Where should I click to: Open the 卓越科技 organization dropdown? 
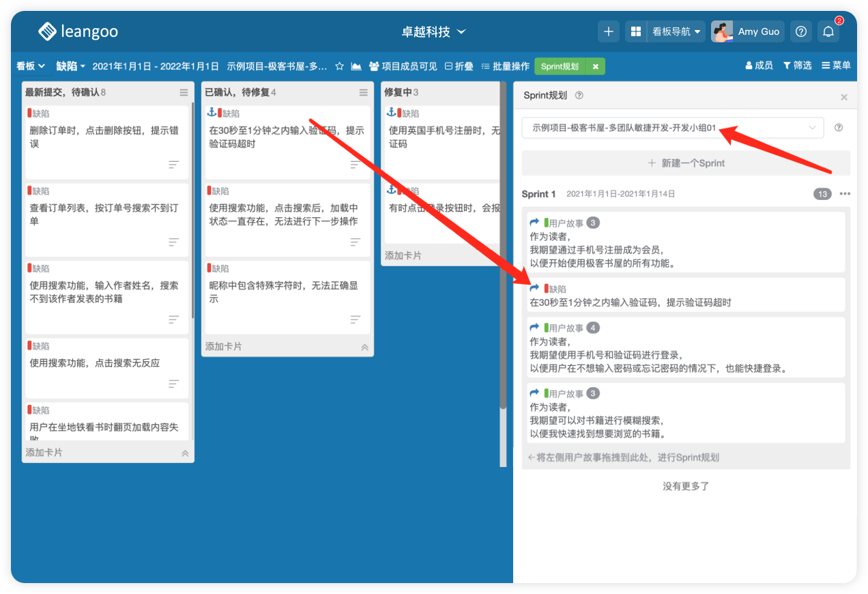coord(433,31)
